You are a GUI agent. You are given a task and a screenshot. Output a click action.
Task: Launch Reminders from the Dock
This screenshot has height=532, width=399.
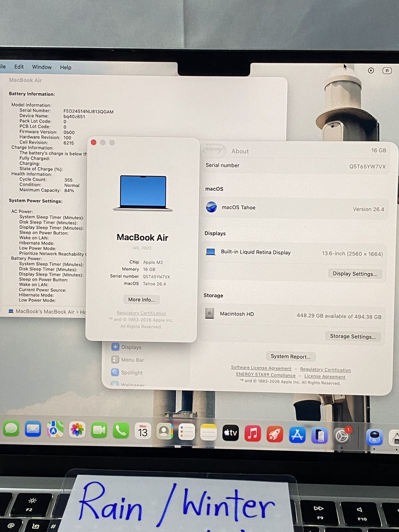coord(187,431)
